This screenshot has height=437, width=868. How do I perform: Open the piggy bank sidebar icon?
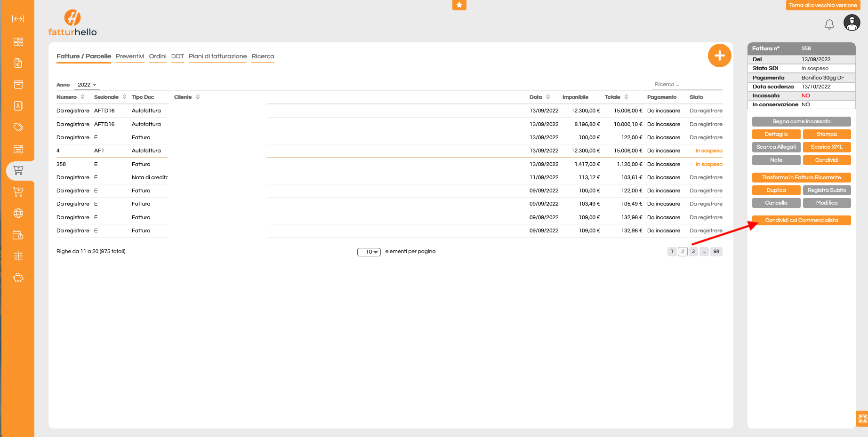(18, 278)
